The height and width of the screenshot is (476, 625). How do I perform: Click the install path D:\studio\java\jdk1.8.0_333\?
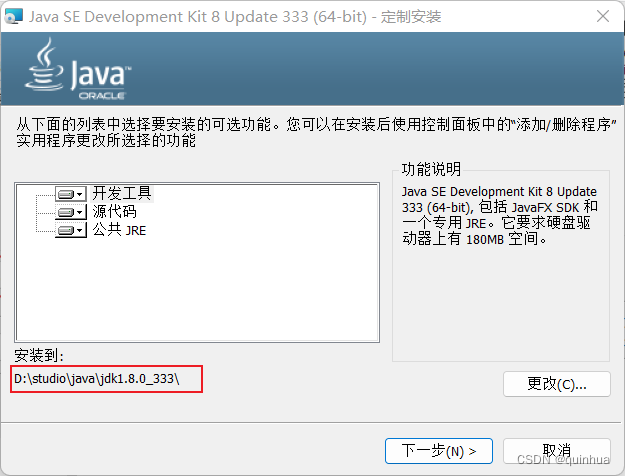97,379
